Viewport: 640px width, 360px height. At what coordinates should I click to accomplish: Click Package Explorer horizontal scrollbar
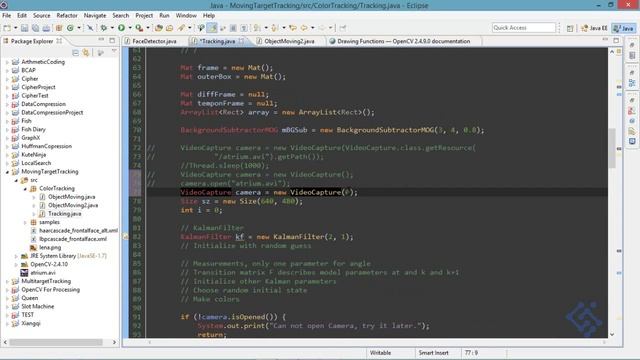[56, 342]
